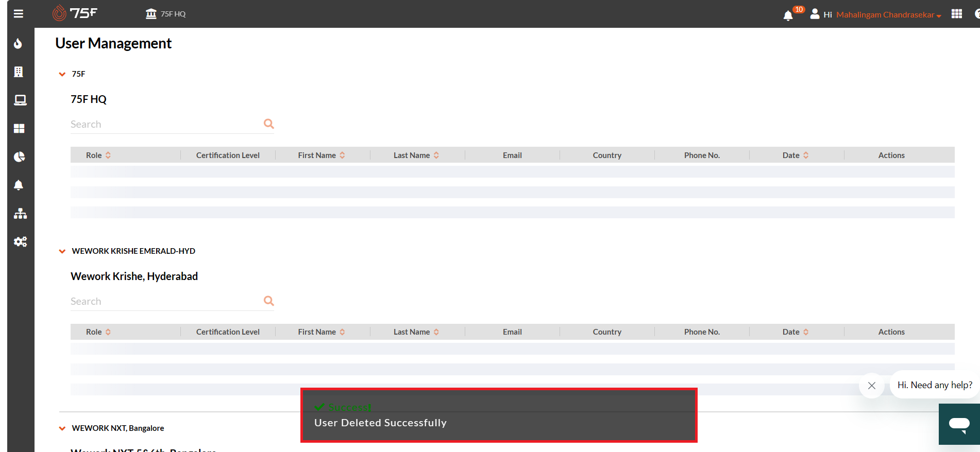Screen dimensions: 980x452
Task: Click the Actions header in Wework Krishe table
Action: (x=891, y=332)
